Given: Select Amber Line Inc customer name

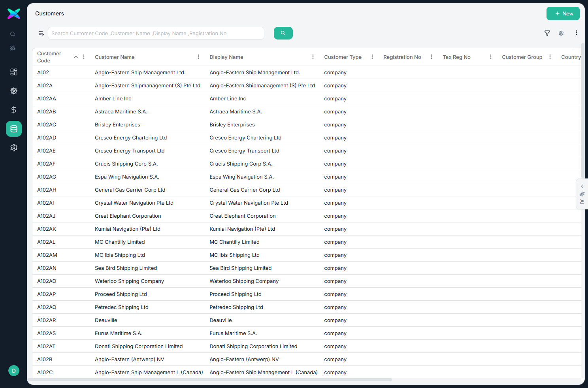Looking at the screenshot, I should (113, 98).
